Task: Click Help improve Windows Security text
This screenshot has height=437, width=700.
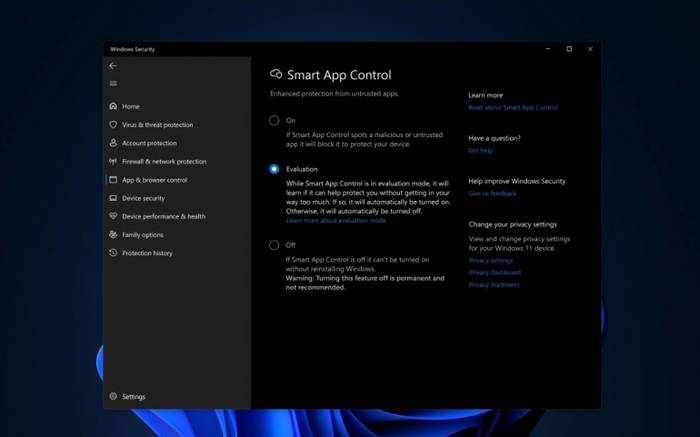Action: click(x=517, y=181)
